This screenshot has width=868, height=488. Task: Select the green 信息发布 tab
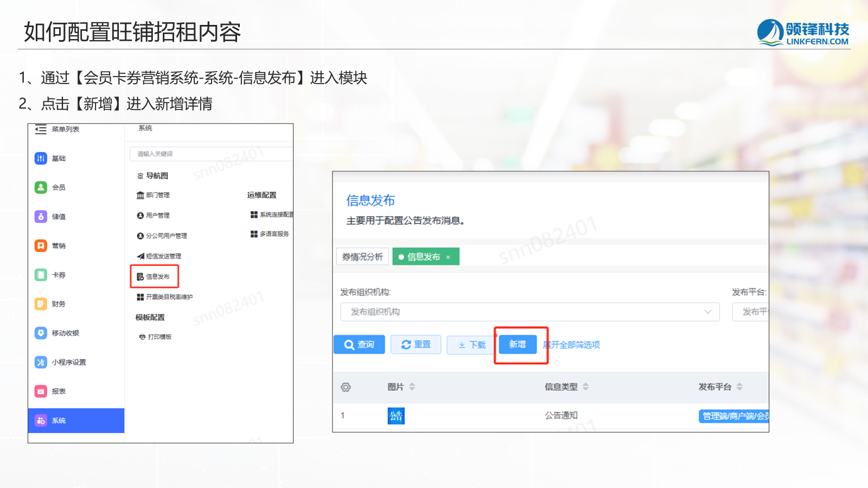(426, 256)
